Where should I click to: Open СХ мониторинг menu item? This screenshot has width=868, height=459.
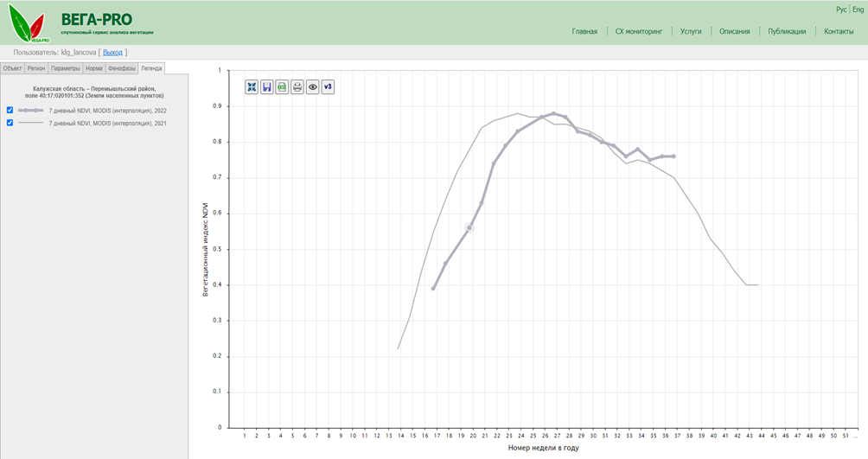639,32
